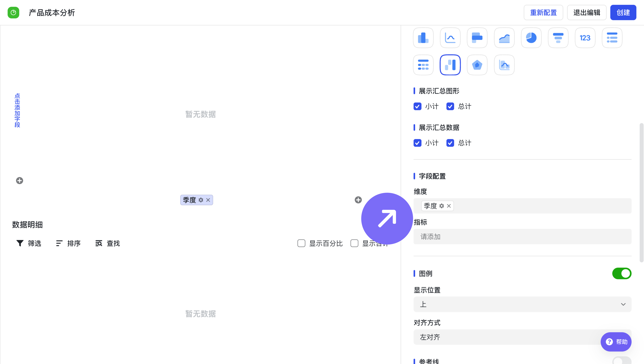Select the radar chart type icon
Screen dimensions: 644x364
(x=477, y=65)
